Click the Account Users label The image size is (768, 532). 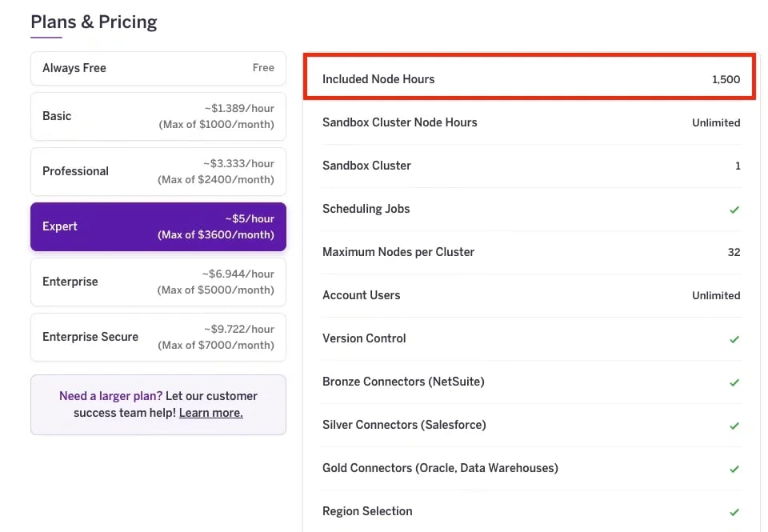click(361, 295)
